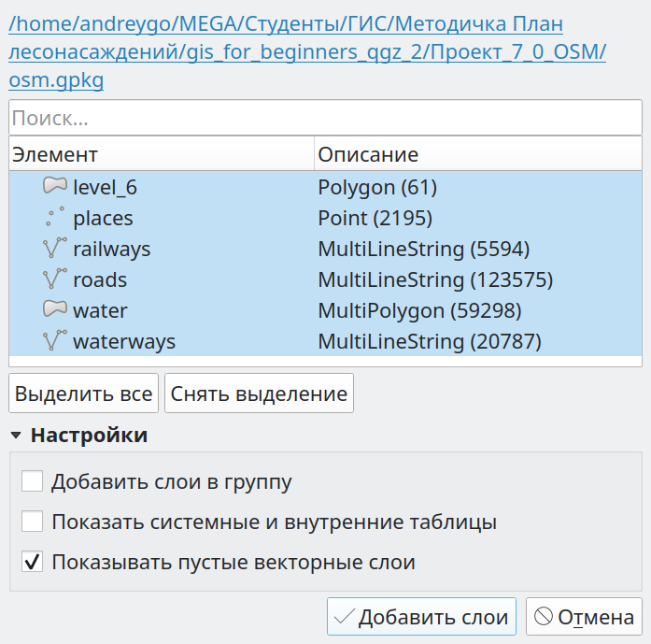Click the polygon icon beside level_6
651x644 pixels.
coord(55,186)
